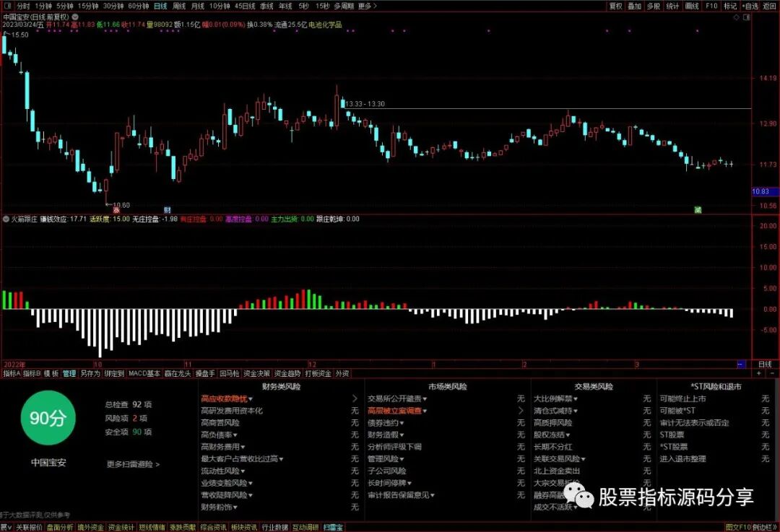Expand the 业绩变脸风险 item
Image resolution: width=780 pixels, height=532 pixels.
click(x=226, y=483)
